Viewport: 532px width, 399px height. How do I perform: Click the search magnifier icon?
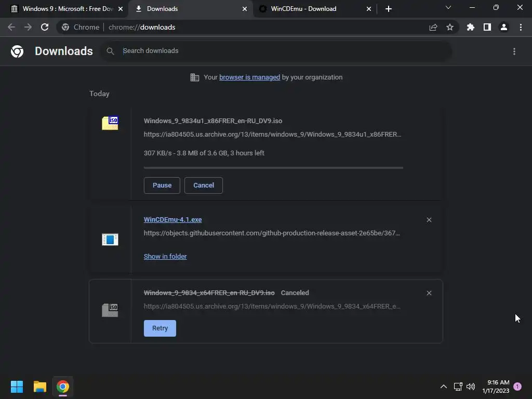coord(110,51)
